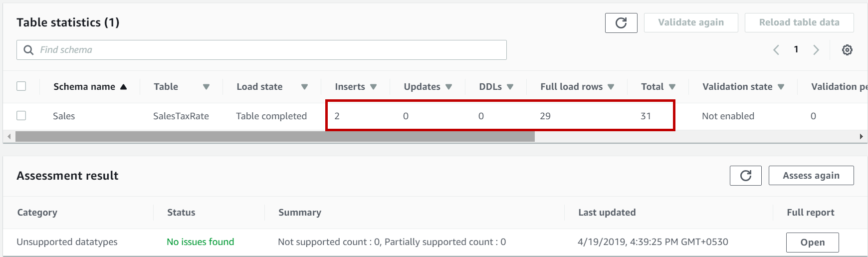Go to next page of table statistics

pos(816,50)
